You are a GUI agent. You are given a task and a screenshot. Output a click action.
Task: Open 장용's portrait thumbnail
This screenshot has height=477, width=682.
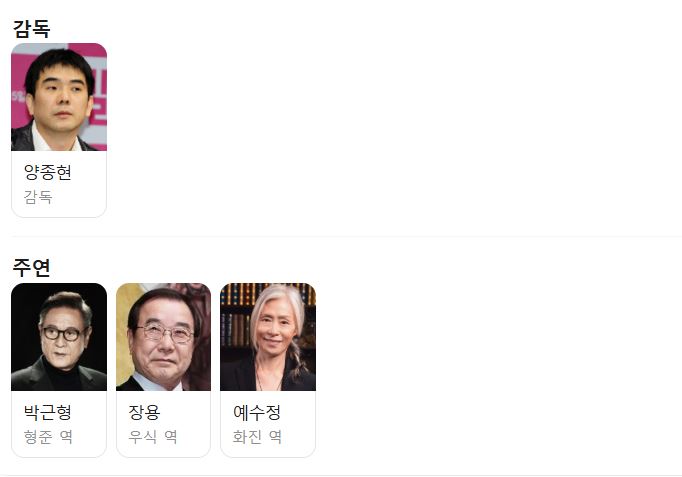click(164, 337)
